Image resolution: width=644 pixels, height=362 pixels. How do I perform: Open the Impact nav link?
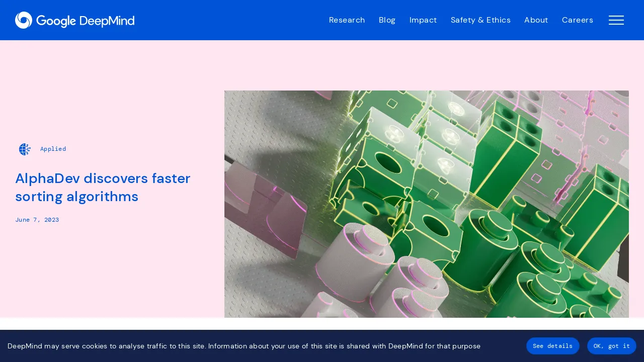[423, 20]
